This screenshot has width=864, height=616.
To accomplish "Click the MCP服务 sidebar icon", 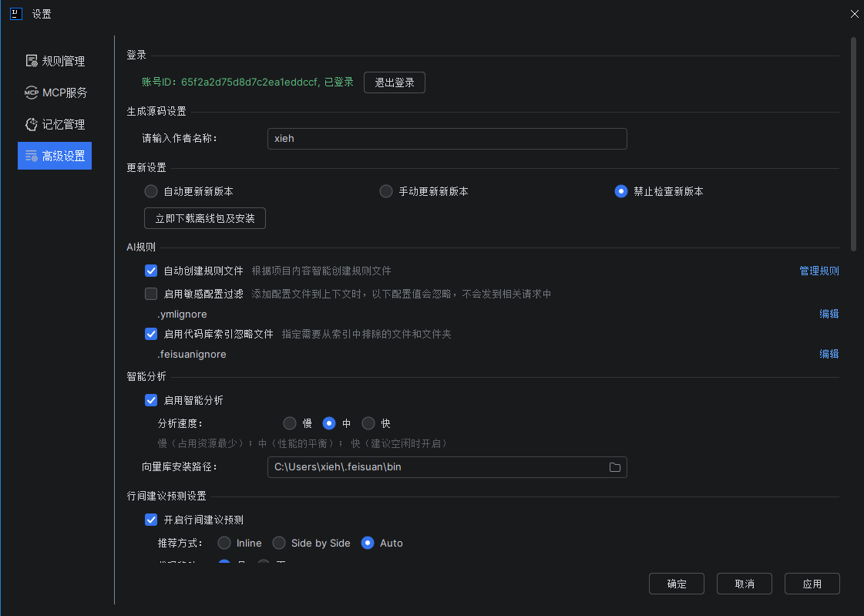I will click(x=32, y=93).
